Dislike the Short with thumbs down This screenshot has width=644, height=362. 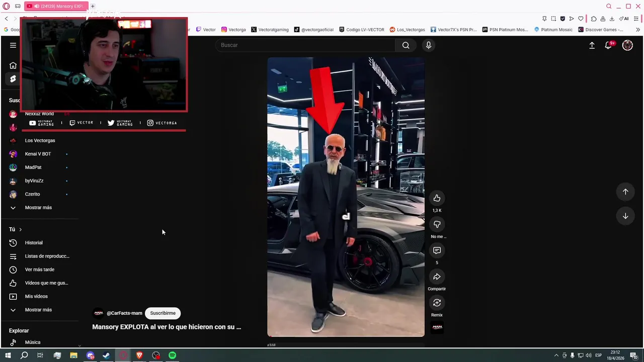pos(437,224)
